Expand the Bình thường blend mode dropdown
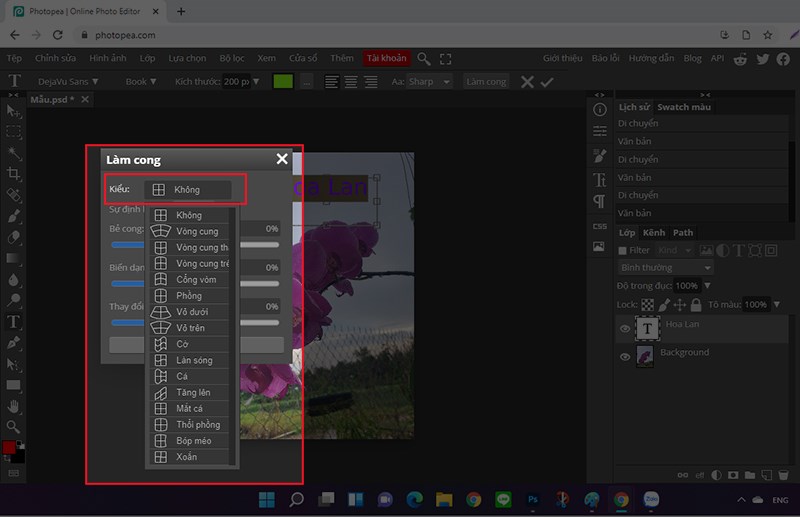Image resolution: width=800 pixels, height=517 pixels. click(665, 268)
